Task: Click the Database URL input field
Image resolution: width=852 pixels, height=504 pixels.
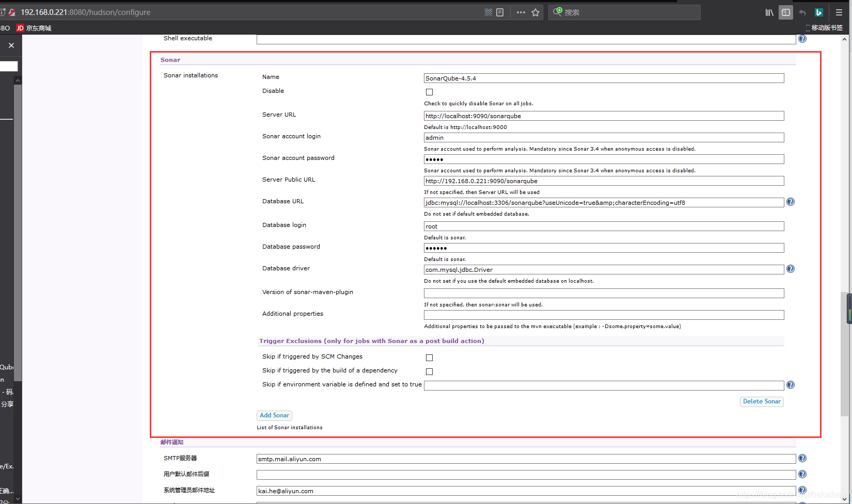Action: [x=604, y=203]
